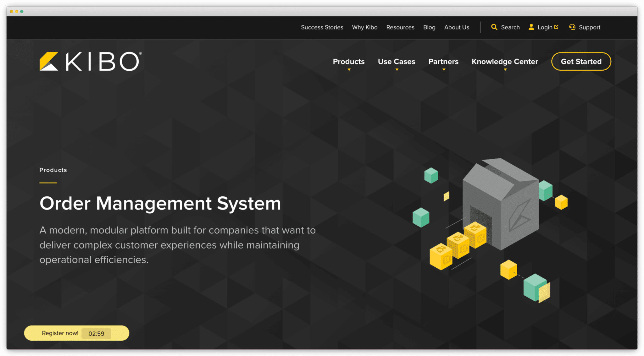Click the Support headset icon
This screenshot has width=644, height=356.
(x=572, y=27)
